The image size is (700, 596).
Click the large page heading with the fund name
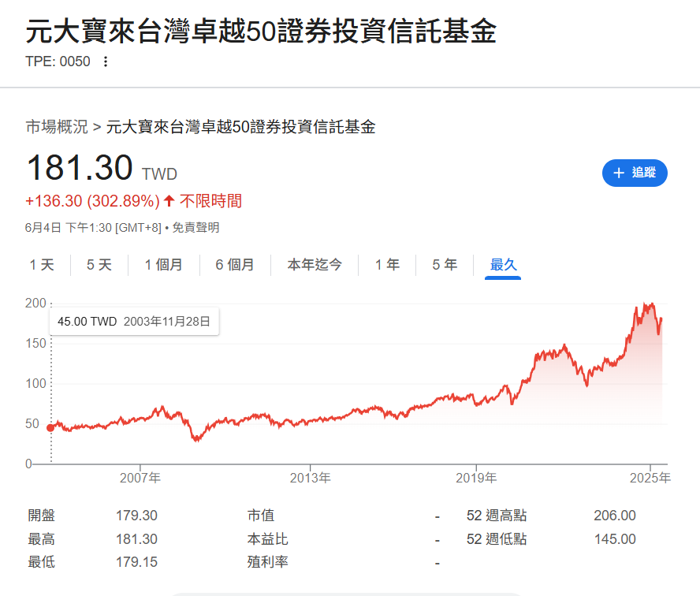click(x=261, y=32)
